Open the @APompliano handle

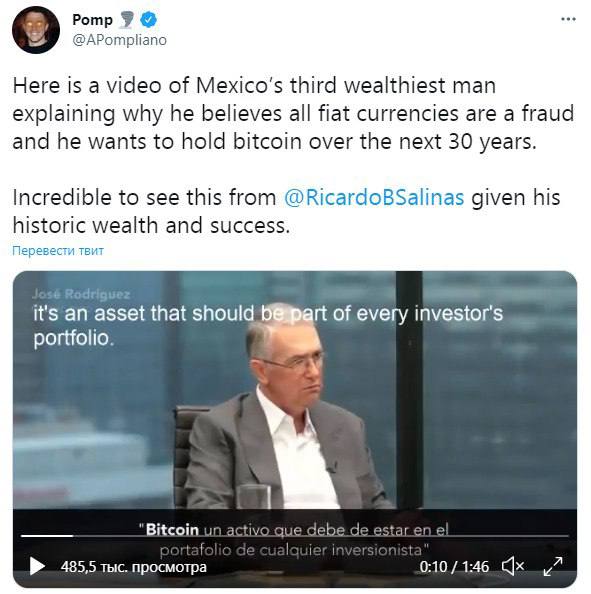119,40
